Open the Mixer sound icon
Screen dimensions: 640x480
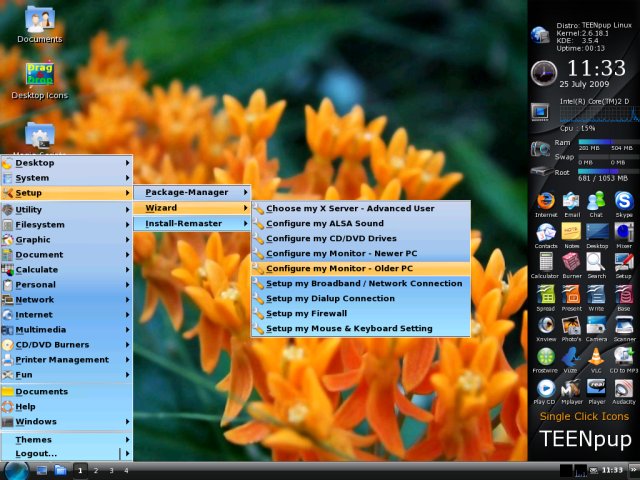pos(624,232)
